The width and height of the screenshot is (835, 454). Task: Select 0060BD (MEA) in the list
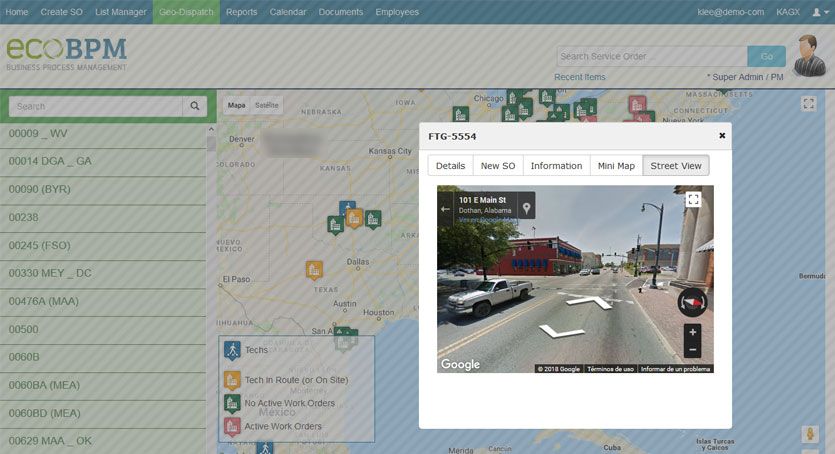(103, 414)
